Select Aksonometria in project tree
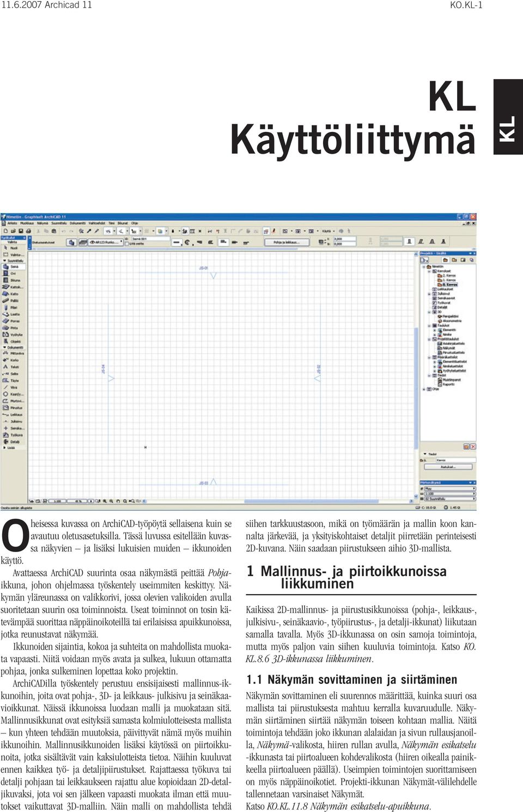 (x=450, y=321)
